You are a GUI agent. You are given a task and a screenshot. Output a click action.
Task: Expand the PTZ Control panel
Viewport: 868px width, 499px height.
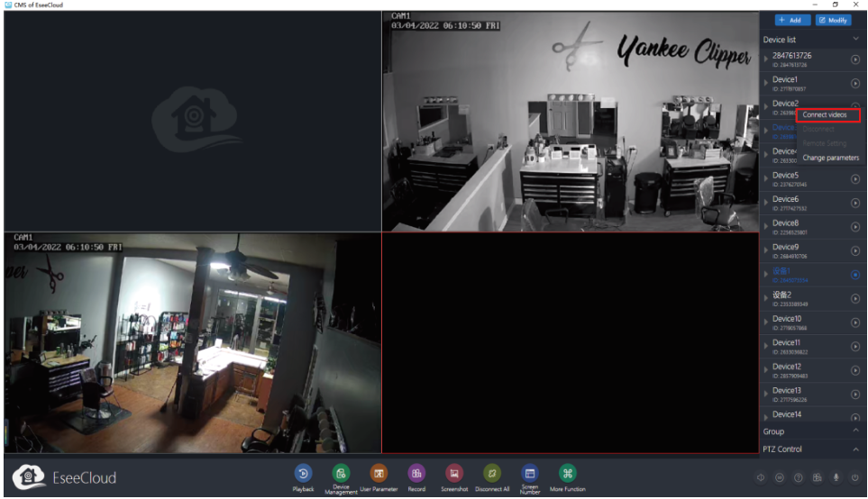pyautogui.click(x=854, y=449)
